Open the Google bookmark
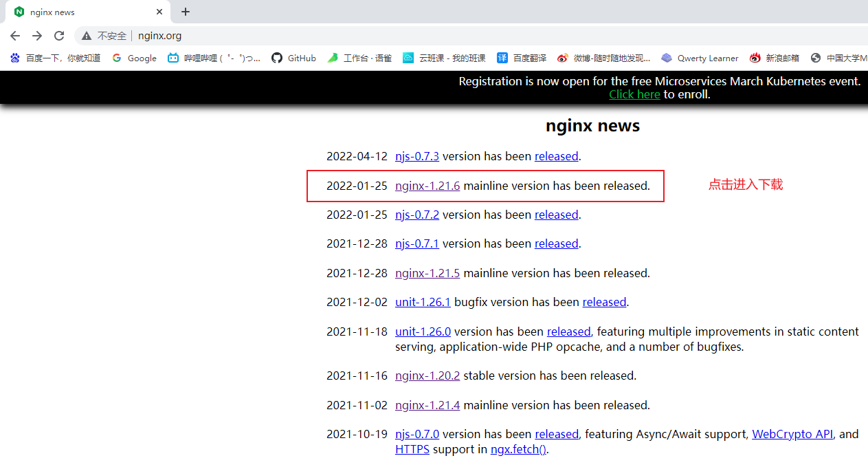Screen dimensions: 868x467 click(x=134, y=58)
